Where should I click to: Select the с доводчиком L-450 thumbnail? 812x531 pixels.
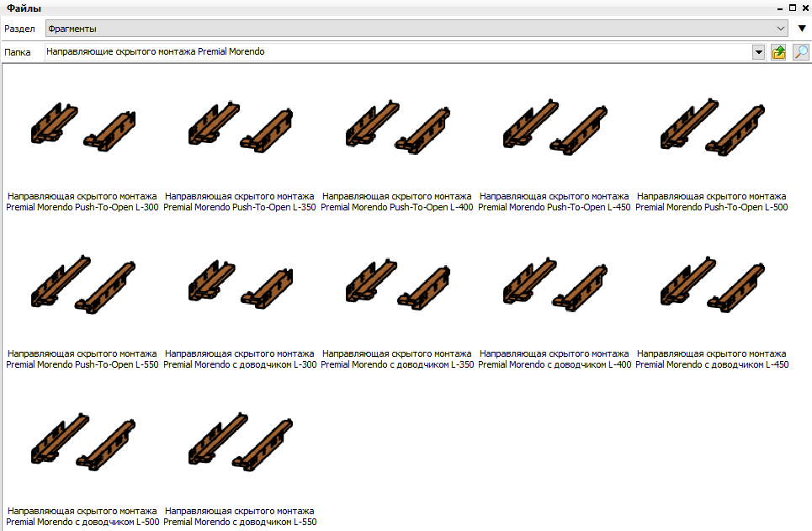coord(713,284)
